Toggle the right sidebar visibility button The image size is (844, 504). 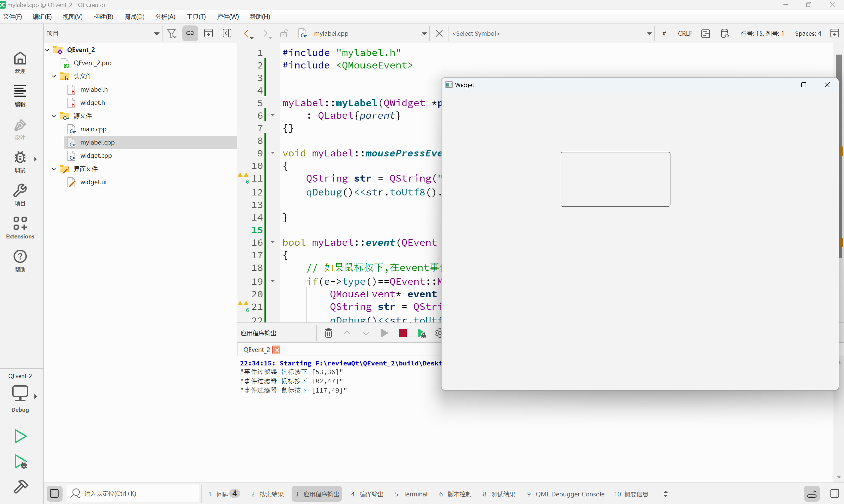point(834,493)
